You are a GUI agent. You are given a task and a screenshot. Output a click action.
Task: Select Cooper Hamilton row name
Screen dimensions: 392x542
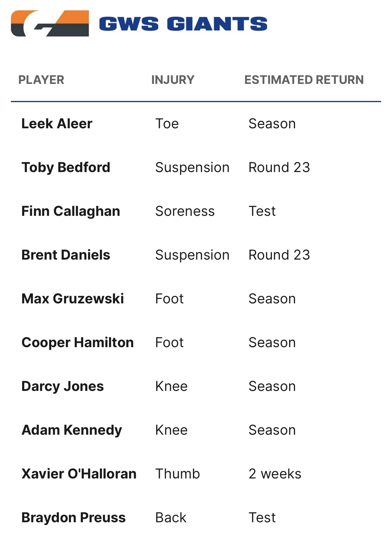[77, 343]
